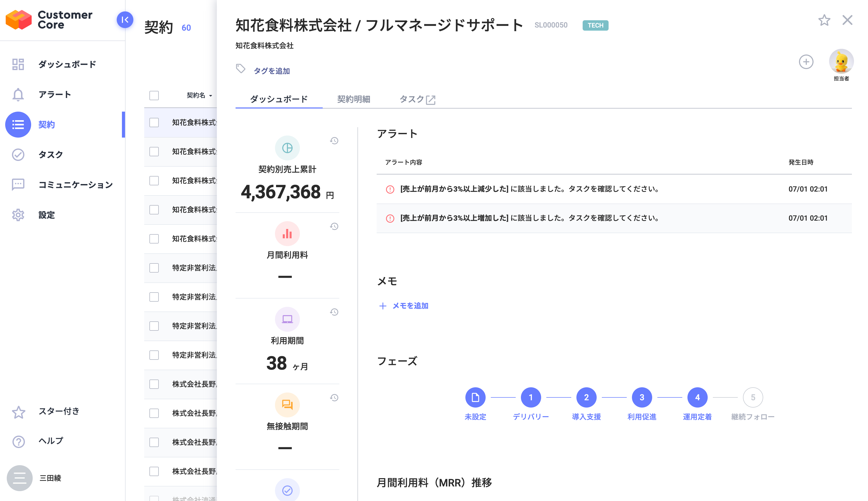The image size is (868, 501).
Task: Open the 三田綾 user menu
Action: coord(20,478)
